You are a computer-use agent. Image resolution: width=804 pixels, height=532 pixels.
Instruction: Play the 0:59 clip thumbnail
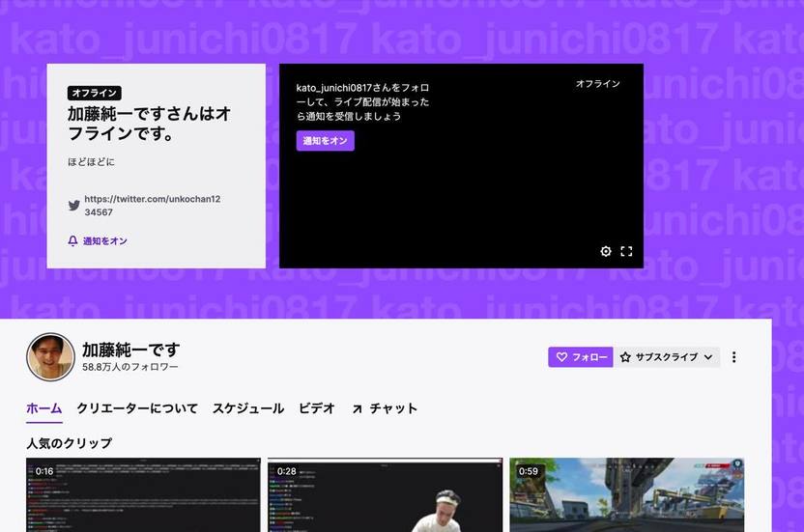[626, 494]
